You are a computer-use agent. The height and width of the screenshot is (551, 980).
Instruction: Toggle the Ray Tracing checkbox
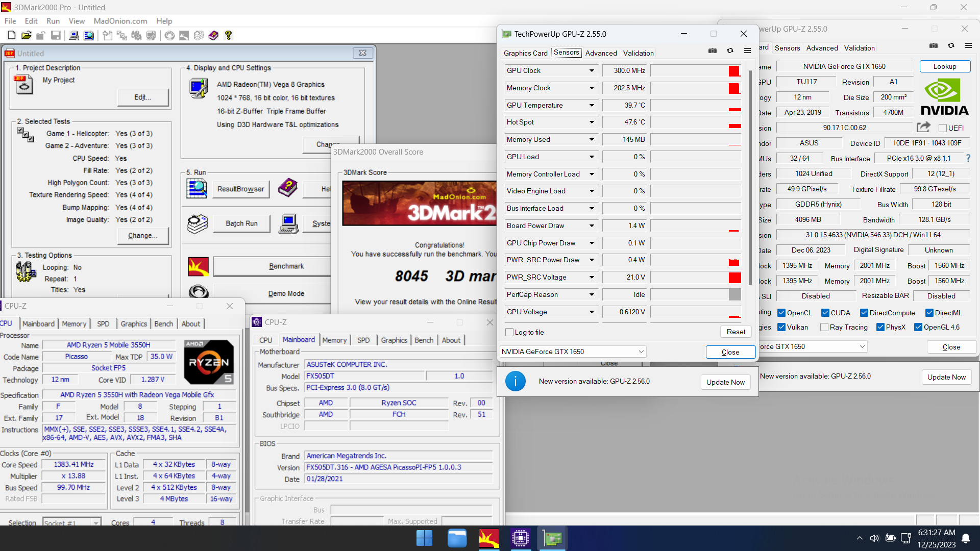tap(824, 327)
